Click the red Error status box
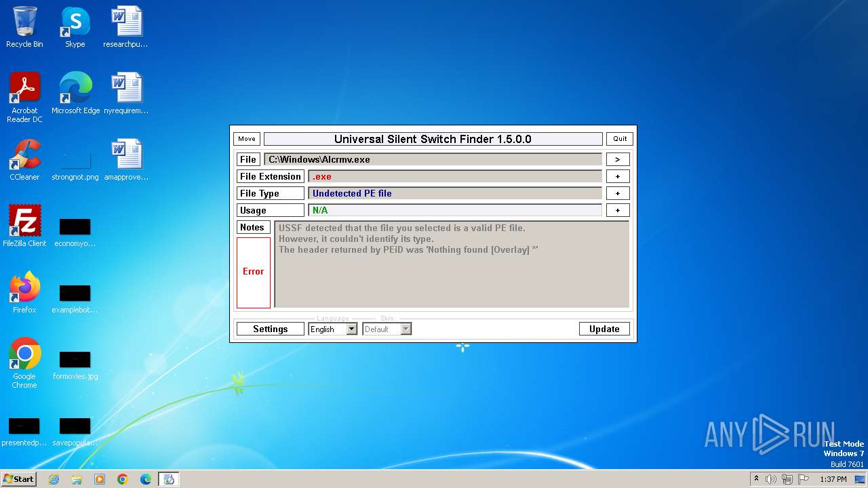 tap(254, 272)
